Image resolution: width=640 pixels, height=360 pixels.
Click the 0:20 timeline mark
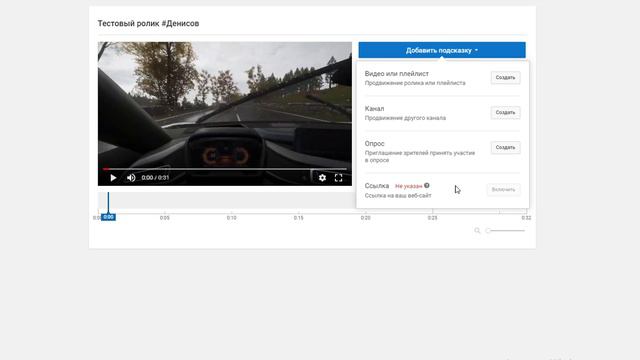tap(365, 218)
